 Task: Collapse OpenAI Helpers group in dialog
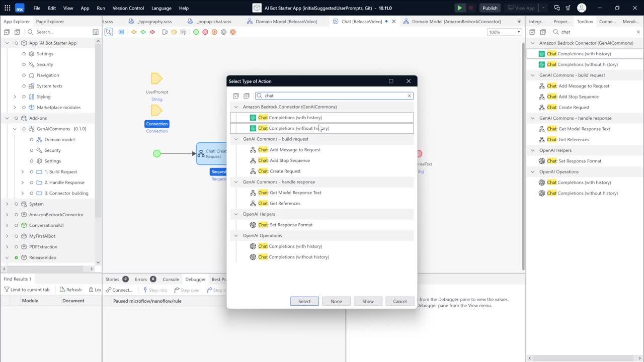(x=236, y=214)
